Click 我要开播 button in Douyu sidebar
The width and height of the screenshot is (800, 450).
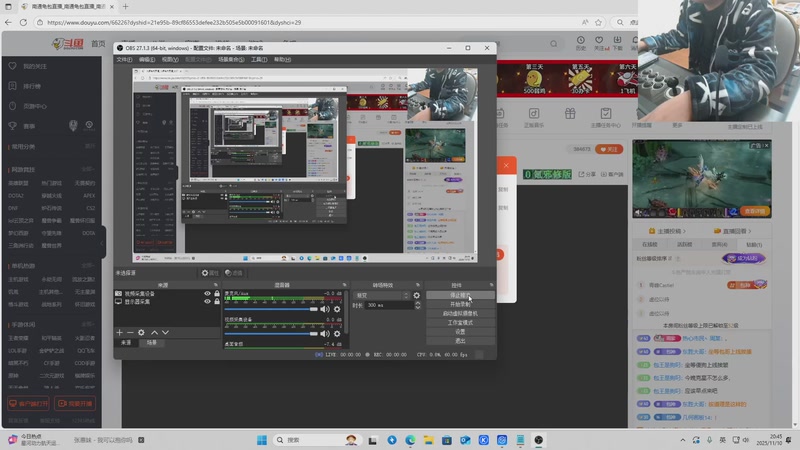pos(76,404)
